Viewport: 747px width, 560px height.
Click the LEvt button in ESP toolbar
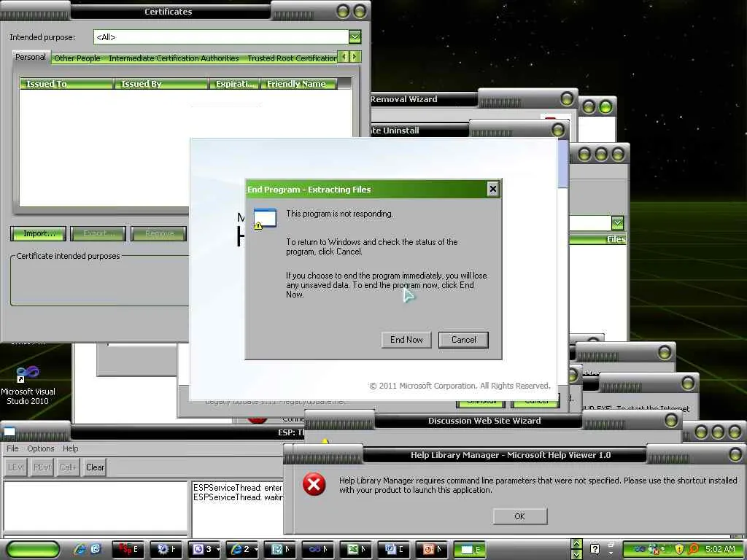(16, 467)
